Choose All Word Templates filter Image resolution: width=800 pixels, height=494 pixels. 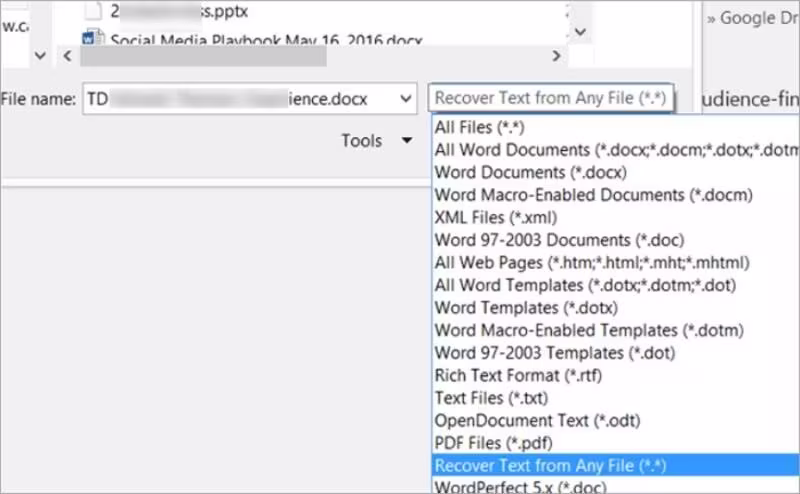coord(615,285)
